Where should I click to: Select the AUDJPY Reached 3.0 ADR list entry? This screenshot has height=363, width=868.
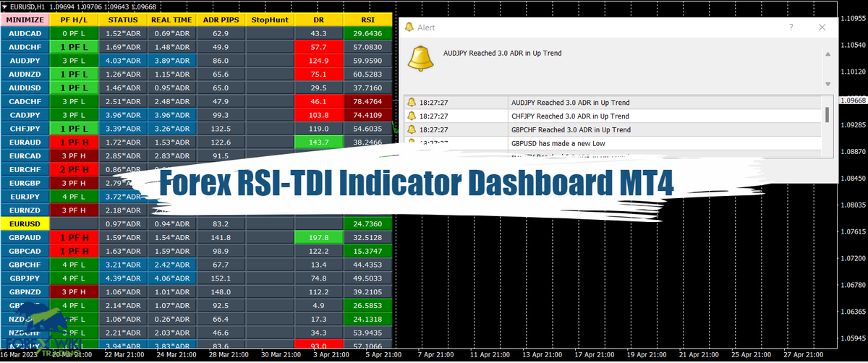click(x=613, y=103)
